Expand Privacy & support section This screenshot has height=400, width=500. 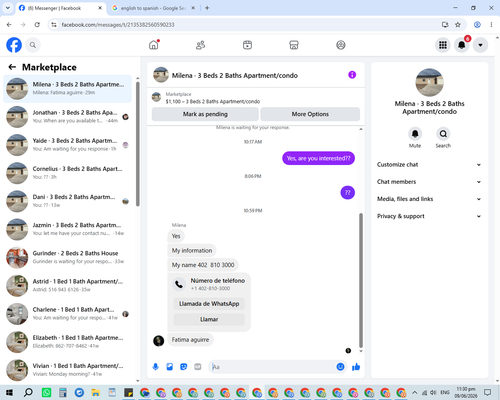(x=429, y=216)
